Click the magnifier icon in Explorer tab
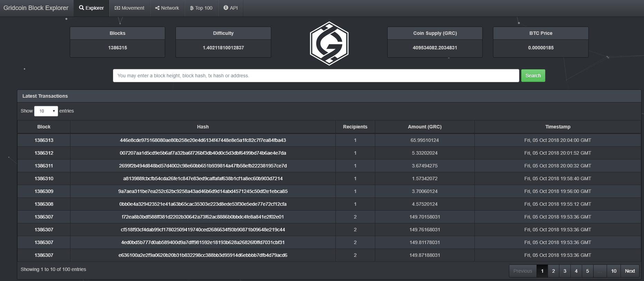This screenshot has width=644, height=281. coord(82,8)
